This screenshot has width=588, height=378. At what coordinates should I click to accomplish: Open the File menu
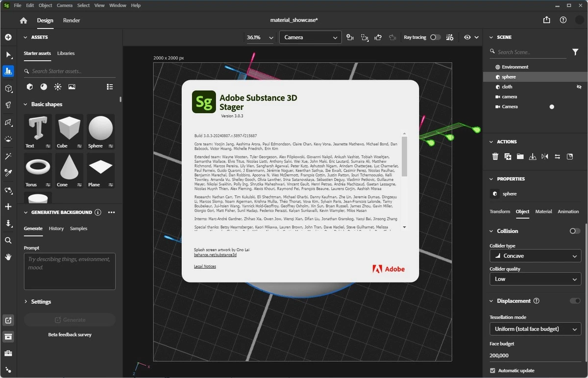[x=18, y=5]
